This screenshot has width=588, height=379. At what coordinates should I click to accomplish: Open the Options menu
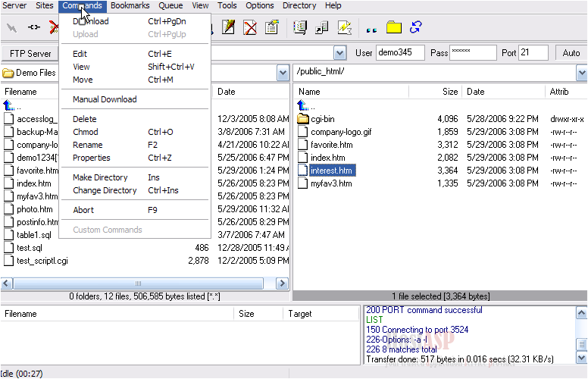click(260, 5)
